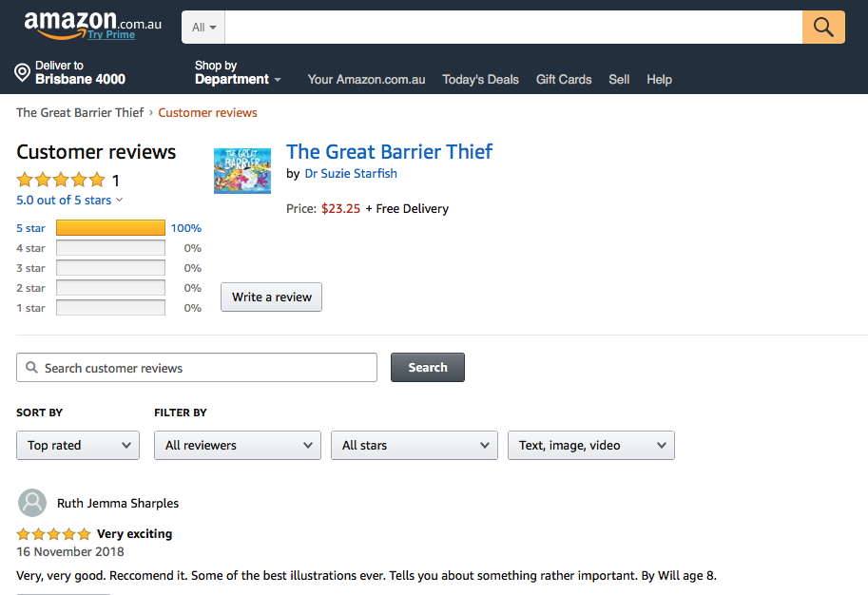Open the Top rated sort dropdown
868x595 pixels.
(x=78, y=445)
